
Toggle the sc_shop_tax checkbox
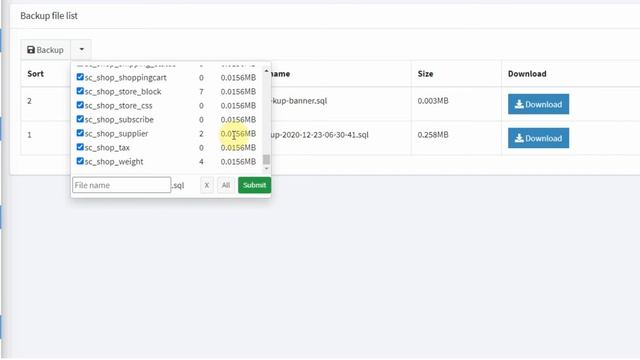point(80,147)
